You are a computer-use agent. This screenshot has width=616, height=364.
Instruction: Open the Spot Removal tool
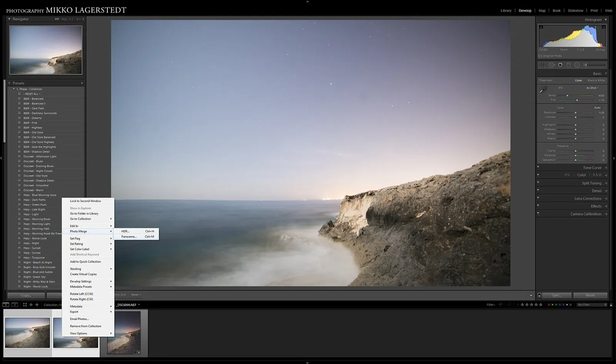pos(551,65)
